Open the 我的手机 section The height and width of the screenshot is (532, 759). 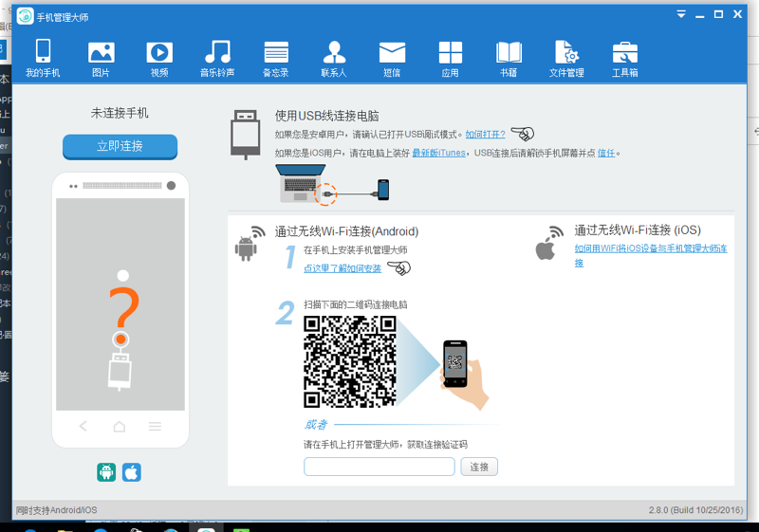pos(43,58)
